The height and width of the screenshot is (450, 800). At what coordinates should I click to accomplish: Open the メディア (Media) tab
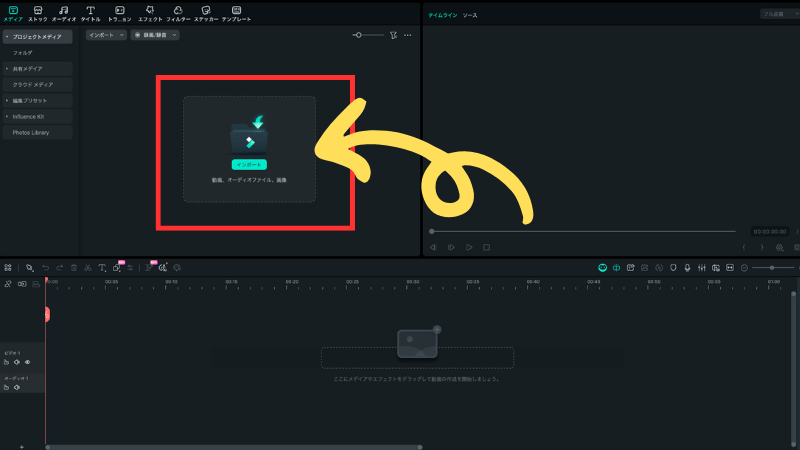pyautogui.click(x=13, y=14)
